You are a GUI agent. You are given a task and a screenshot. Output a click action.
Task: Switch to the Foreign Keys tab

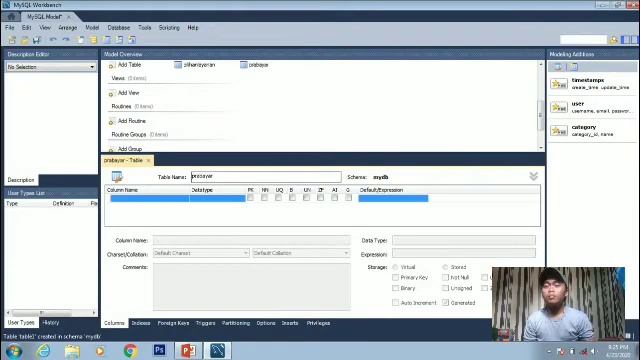point(173,323)
